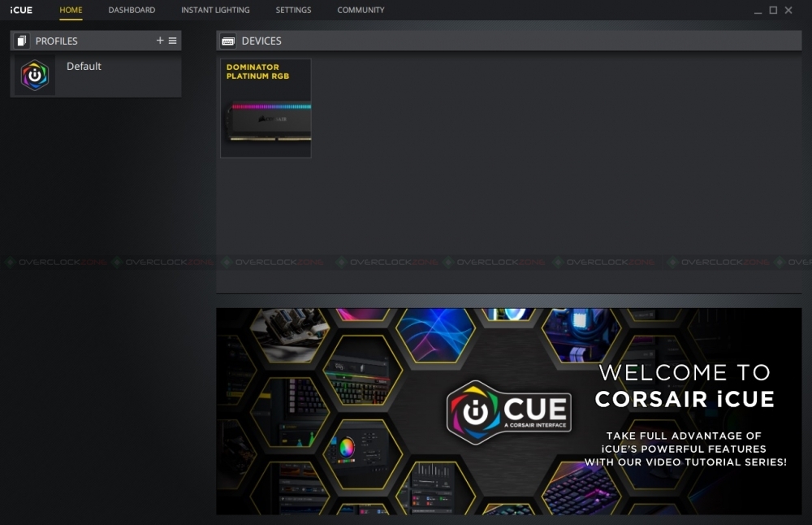This screenshot has width=812, height=525.
Task: Click the DEVICES panel header label
Action: [261, 41]
